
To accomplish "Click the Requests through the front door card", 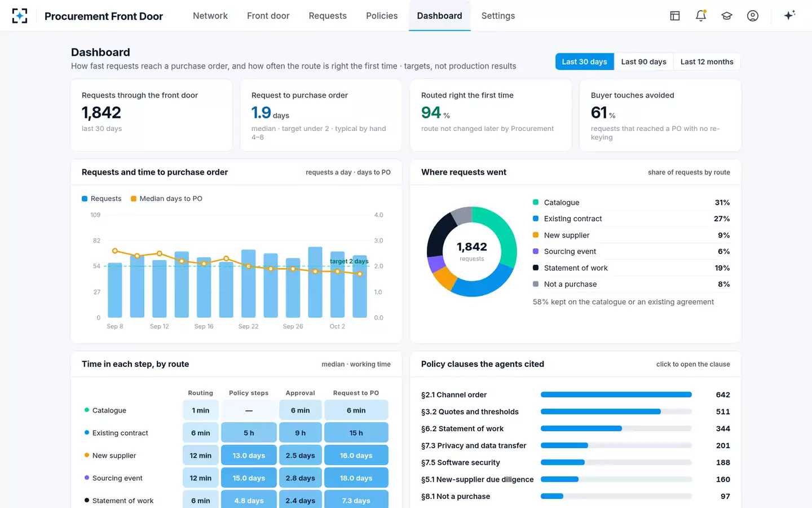I will tap(152, 115).
